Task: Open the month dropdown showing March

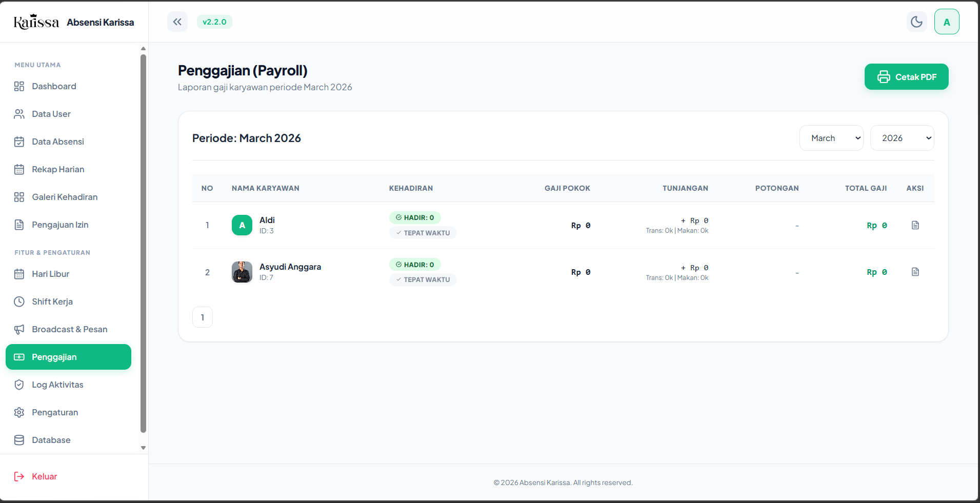Action: click(x=831, y=138)
